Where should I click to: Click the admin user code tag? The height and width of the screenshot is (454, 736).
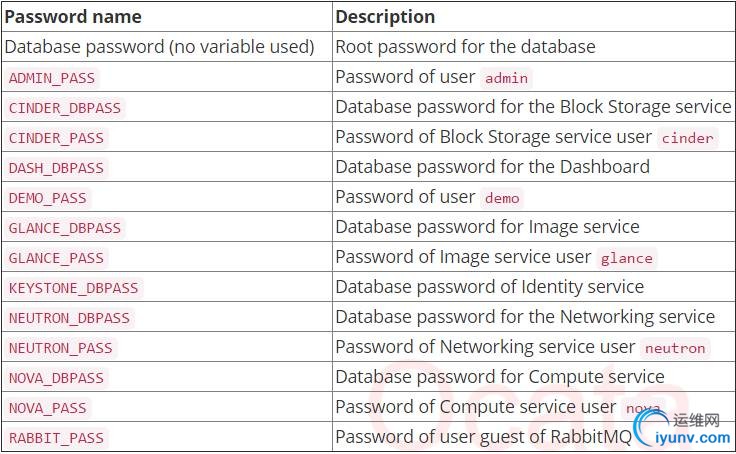click(x=506, y=78)
